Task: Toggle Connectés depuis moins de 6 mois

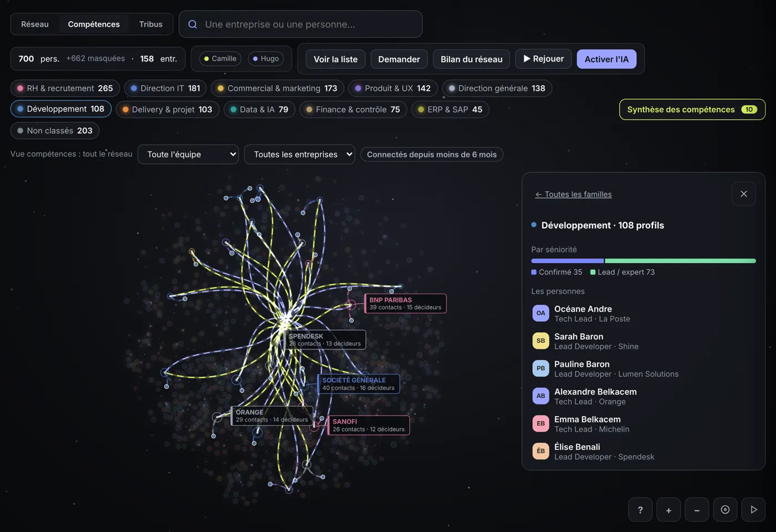Action: (x=432, y=155)
